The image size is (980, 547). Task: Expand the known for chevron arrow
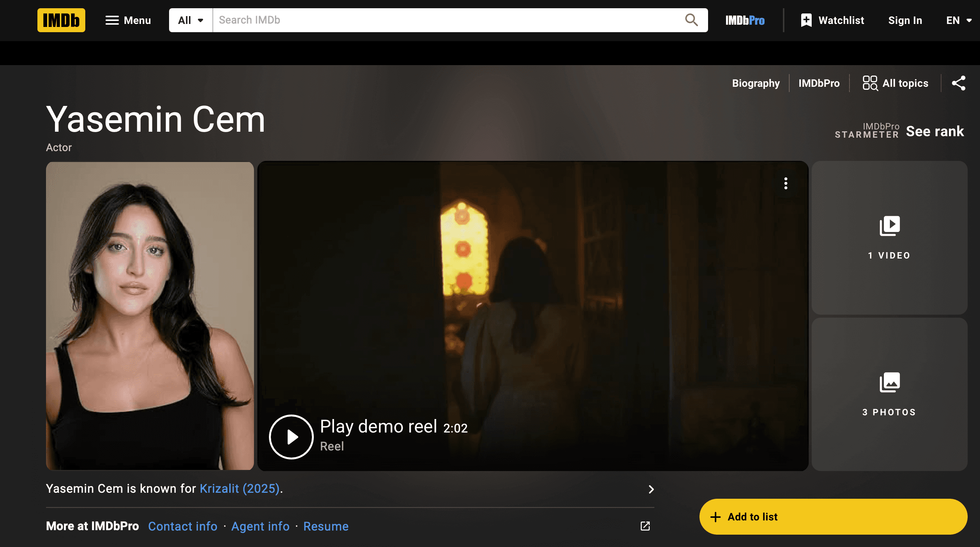(x=651, y=489)
